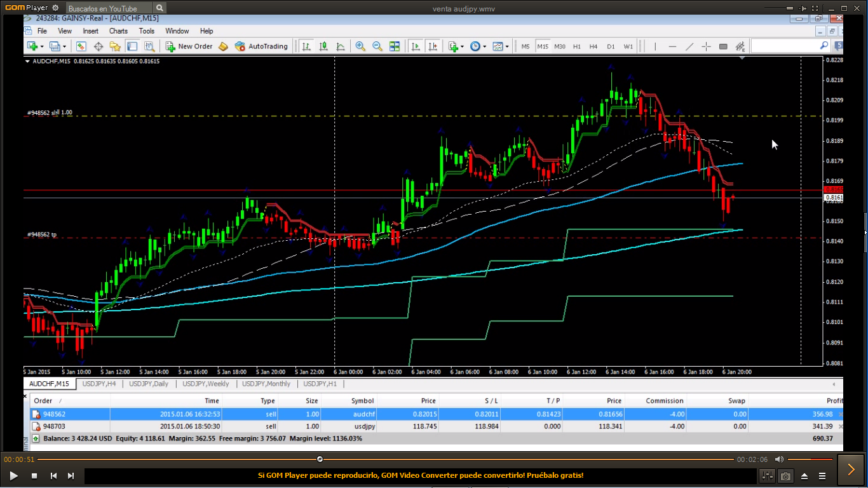Open the MetaEditor book icon
Screen dimensions: 868x488
tap(223, 46)
